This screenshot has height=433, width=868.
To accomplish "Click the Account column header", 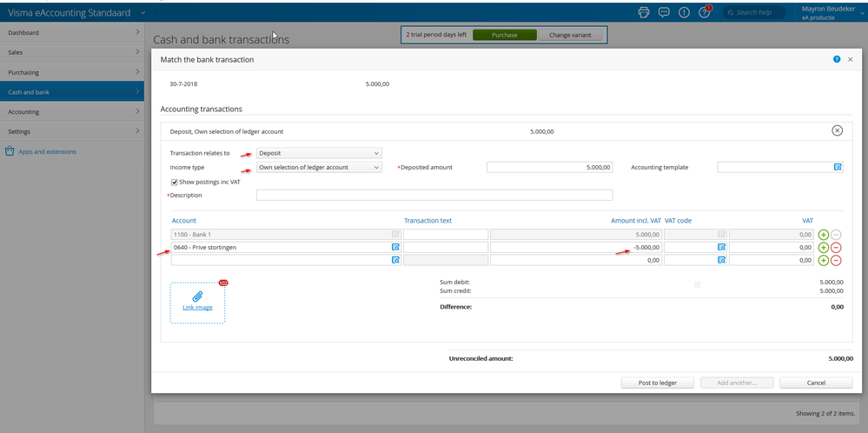I will pyautogui.click(x=184, y=220).
